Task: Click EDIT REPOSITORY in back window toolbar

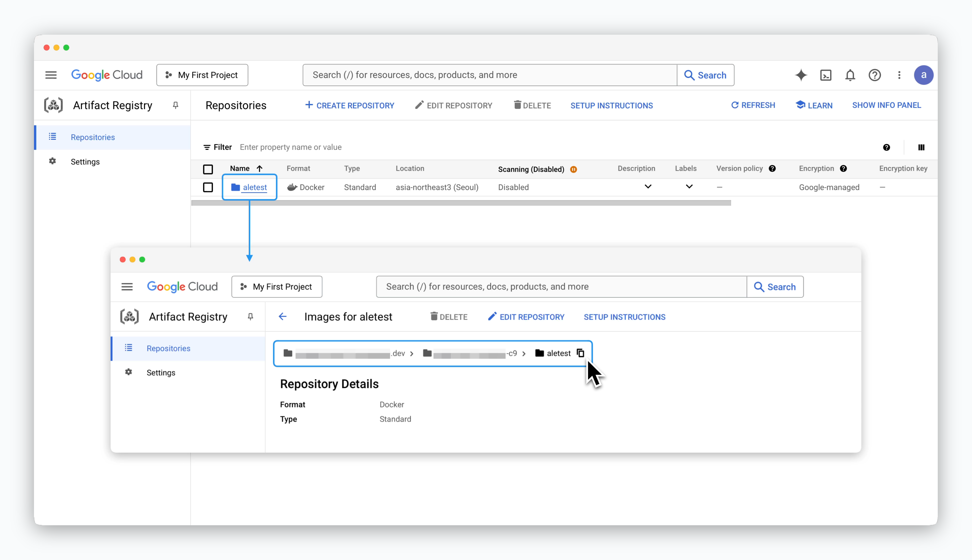Action: click(454, 105)
